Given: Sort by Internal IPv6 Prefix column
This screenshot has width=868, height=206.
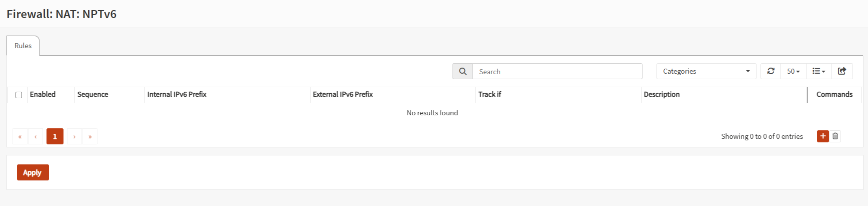Looking at the screenshot, I should [177, 95].
